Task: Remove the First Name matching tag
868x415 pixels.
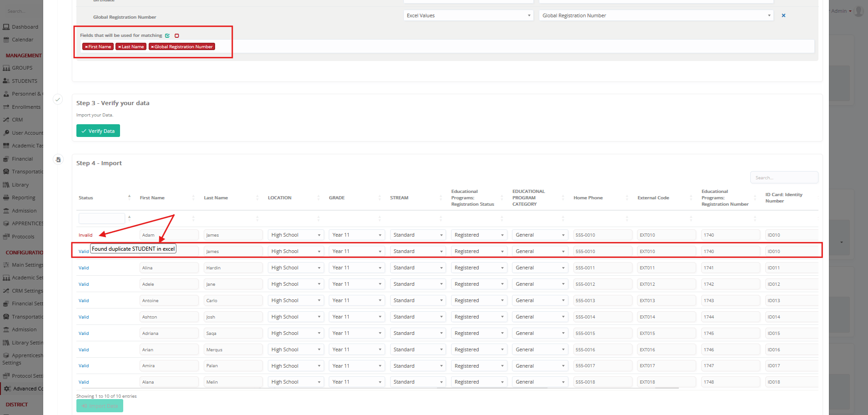Action: (x=86, y=47)
